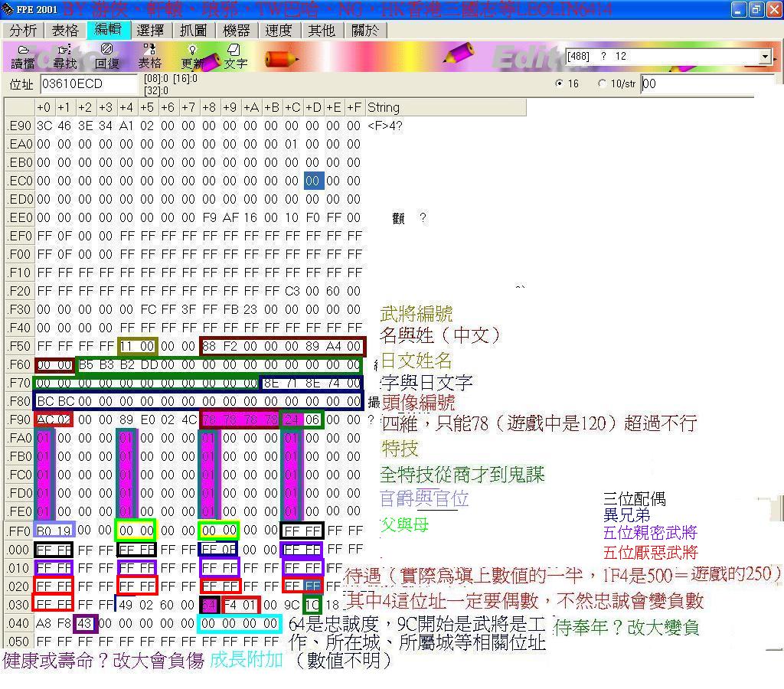Switch to the 關於 tab
The height and width of the screenshot is (689, 784).
tap(365, 31)
